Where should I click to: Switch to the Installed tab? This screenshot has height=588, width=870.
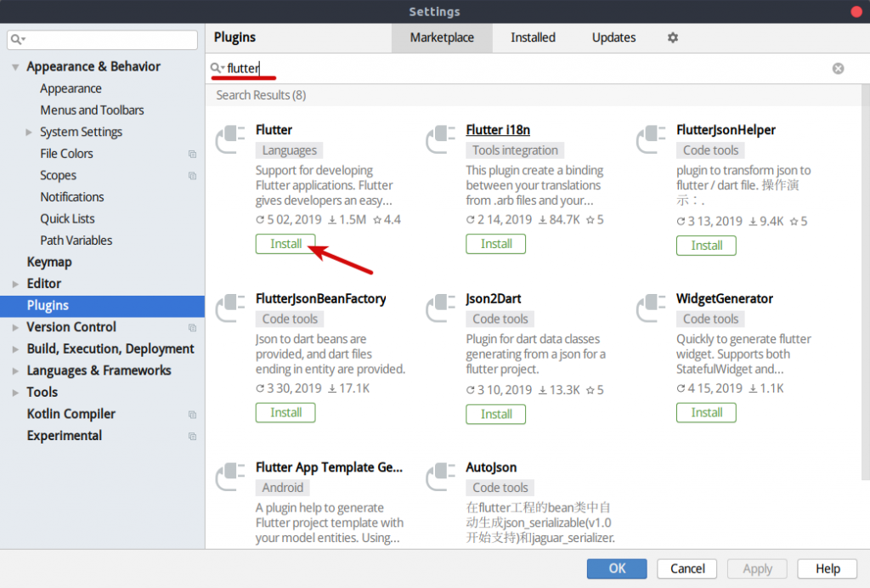click(x=533, y=37)
